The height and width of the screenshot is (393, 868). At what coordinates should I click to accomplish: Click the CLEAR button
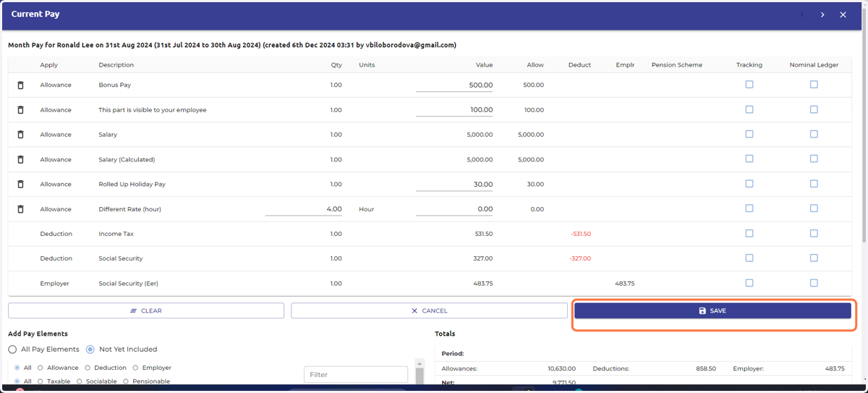coord(146,310)
